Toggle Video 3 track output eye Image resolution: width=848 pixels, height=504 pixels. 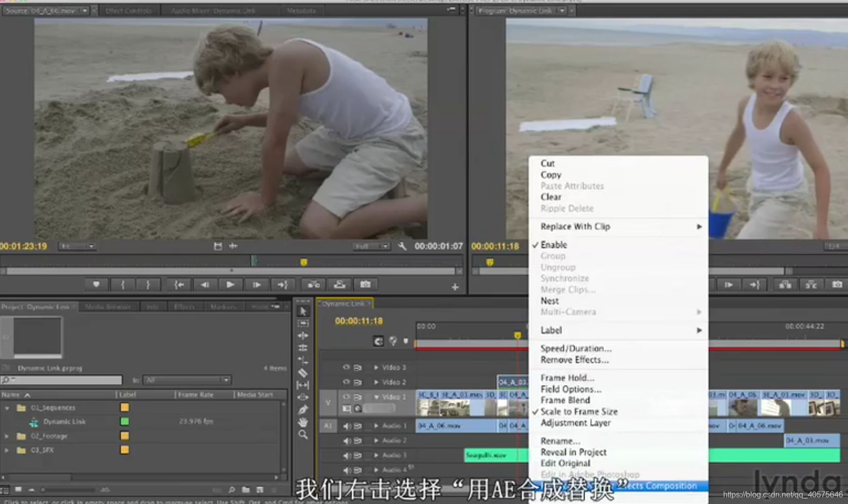pyautogui.click(x=346, y=367)
